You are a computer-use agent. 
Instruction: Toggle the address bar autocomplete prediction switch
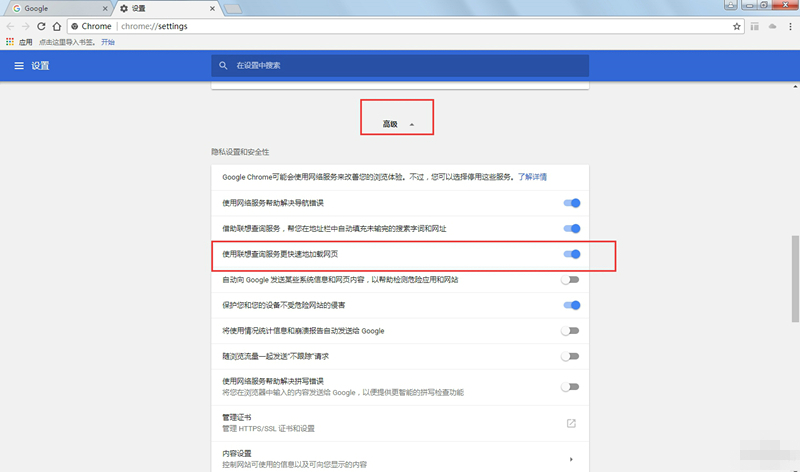coord(571,229)
